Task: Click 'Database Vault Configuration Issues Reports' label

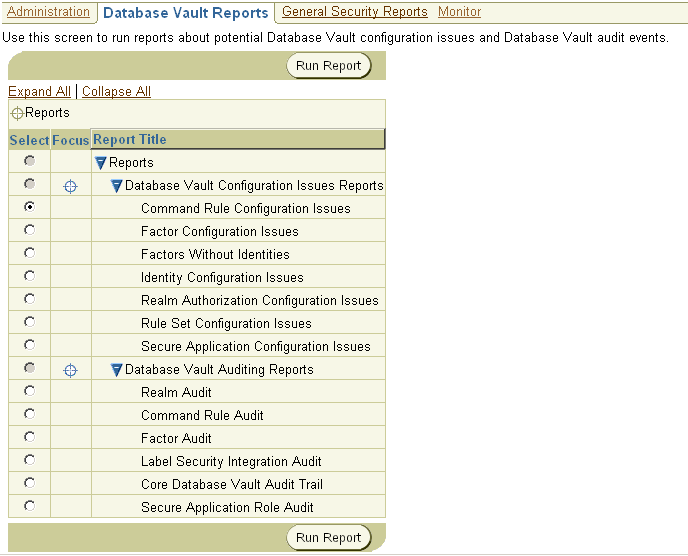Action: [x=254, y=186]
